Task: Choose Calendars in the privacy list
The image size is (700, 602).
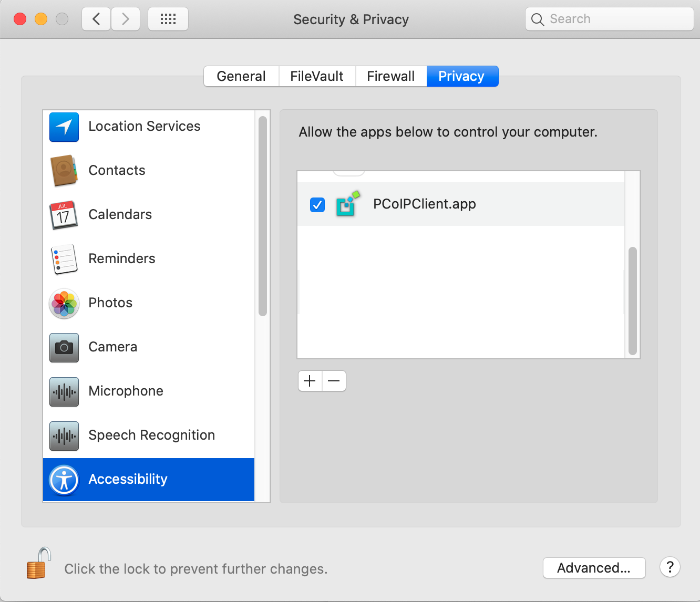Action: [149, 215]
